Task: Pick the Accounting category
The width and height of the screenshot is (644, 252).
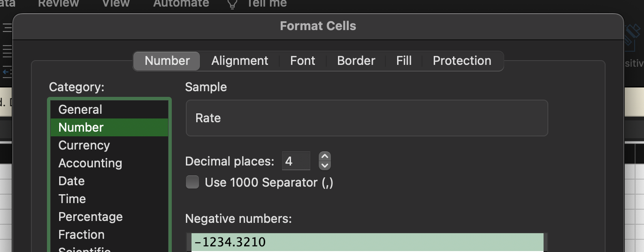Action: 90,163
